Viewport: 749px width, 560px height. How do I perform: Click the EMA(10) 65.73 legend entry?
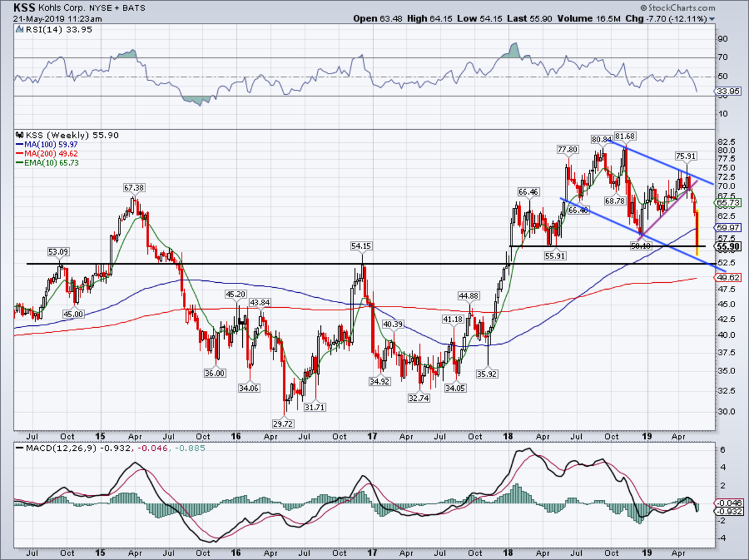pos(48,163)
